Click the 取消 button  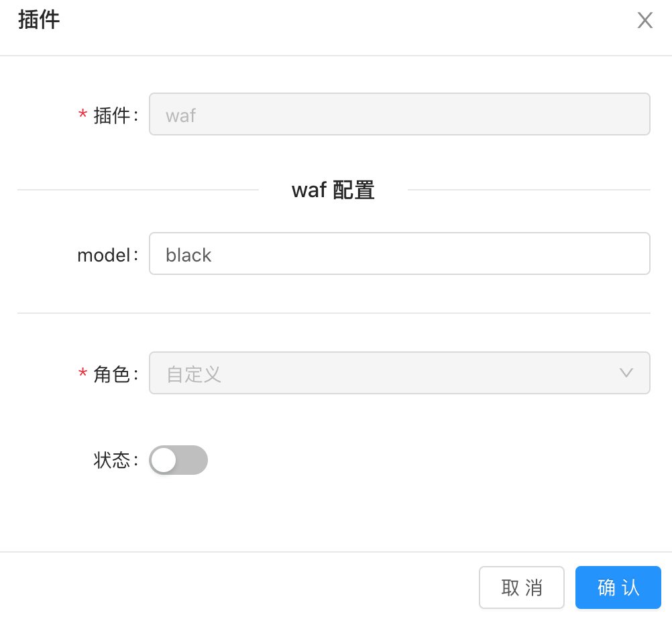(x=522, y=587)
